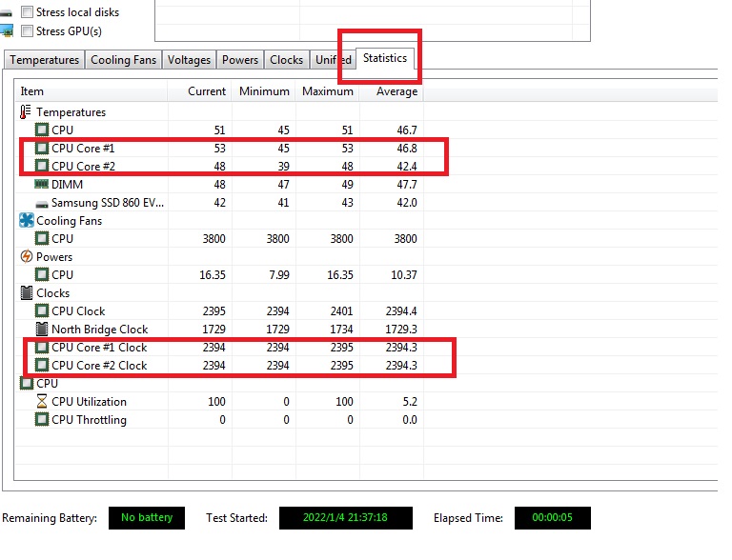
Task: Click the Clocks group chip icon
Action: tap(27, 293)
